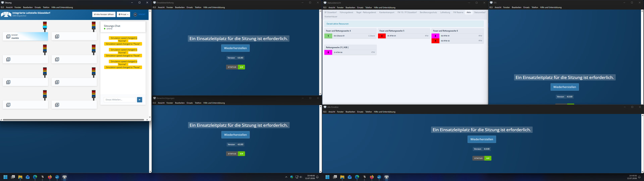The width and height of the screenshot is (644, 181).
Task: Focus the Etwas Mitteilen chat input
Action: 120,100
